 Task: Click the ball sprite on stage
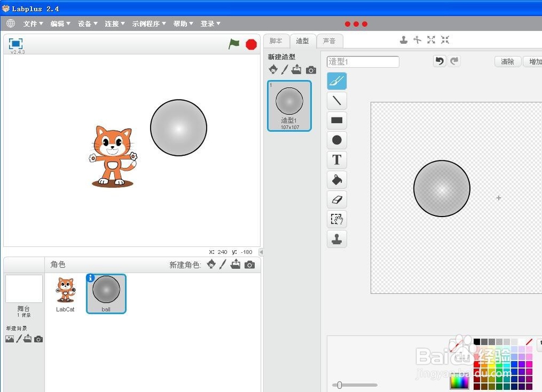[178, 127]
